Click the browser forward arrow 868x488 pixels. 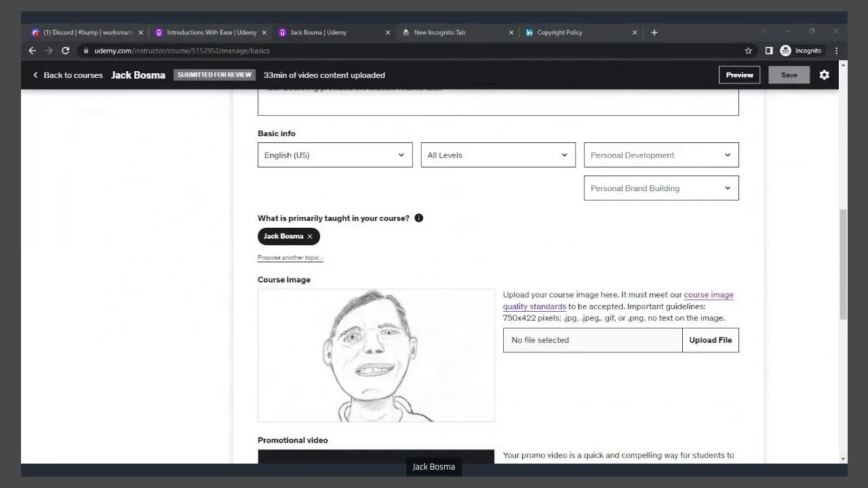click(x=49, y=51)
